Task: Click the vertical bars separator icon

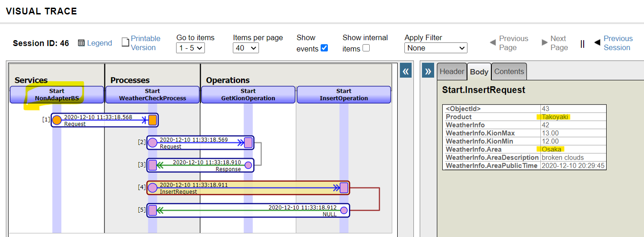Action: (582, 43)
